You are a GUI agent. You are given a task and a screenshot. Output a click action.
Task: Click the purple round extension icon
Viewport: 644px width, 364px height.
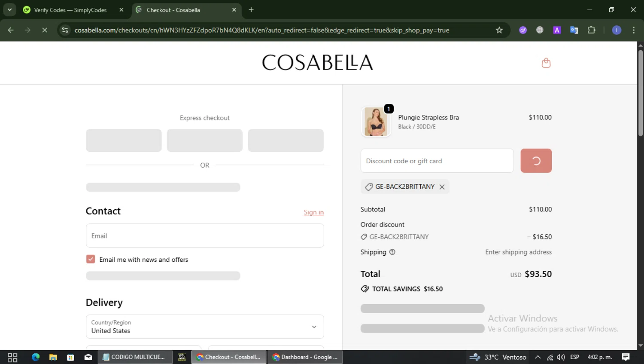[x=523, y=30]
